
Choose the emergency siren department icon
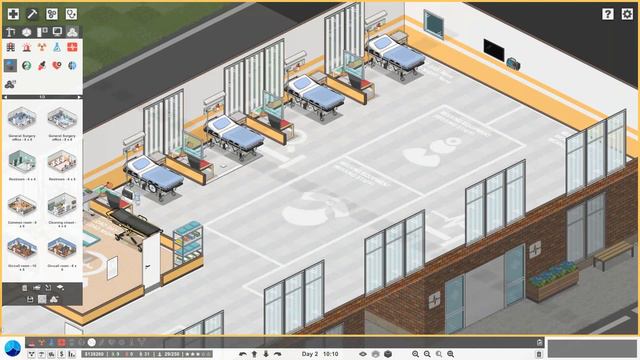[27, 47]
